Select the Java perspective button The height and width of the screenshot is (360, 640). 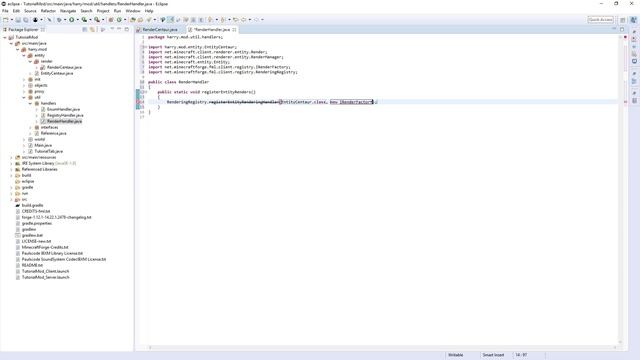(633, 20)
